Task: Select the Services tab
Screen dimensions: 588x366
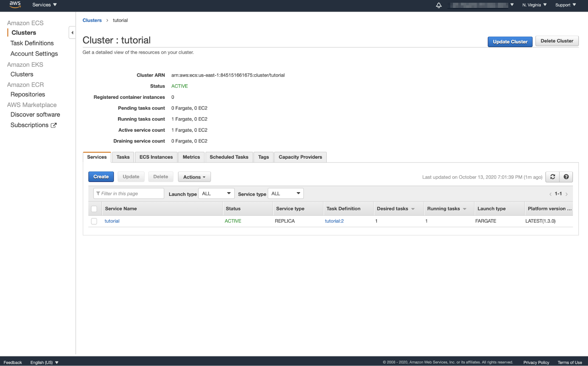Action: point(97,157)
